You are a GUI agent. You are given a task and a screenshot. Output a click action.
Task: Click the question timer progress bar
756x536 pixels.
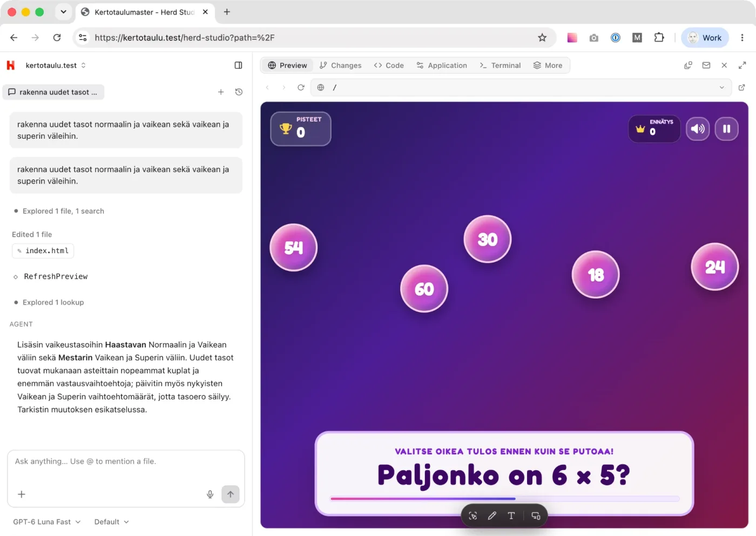coord(505,499)
